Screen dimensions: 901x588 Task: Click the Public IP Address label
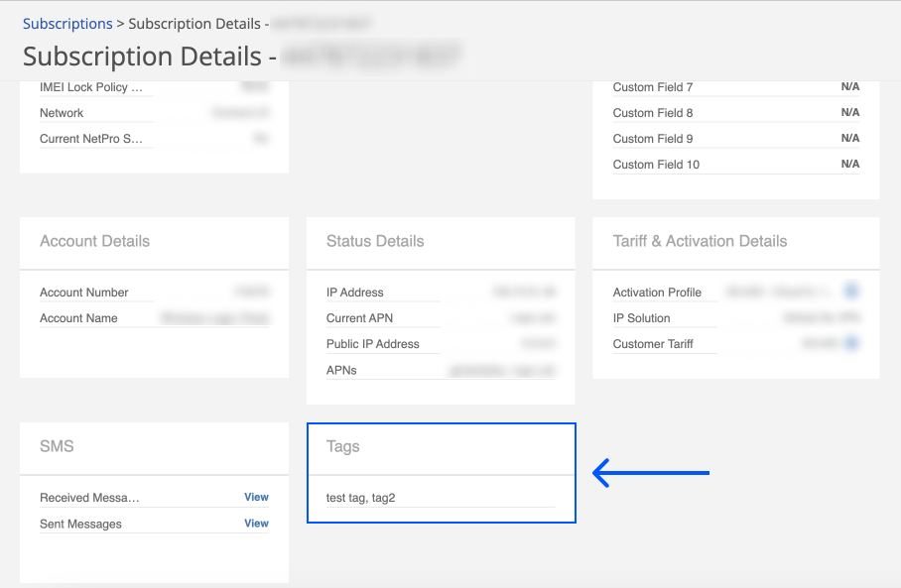pyautogui.click(x=373, y=344)
